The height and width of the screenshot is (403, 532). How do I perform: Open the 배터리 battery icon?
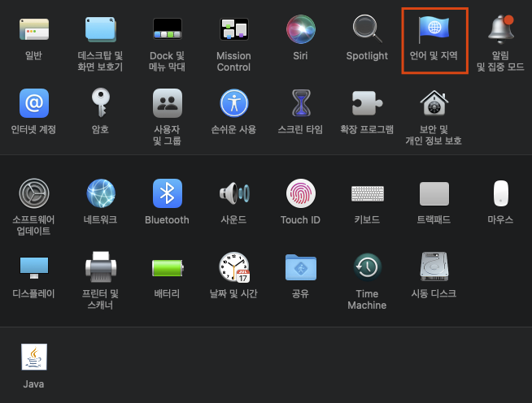pyautogui.click(x=168, y=268)
